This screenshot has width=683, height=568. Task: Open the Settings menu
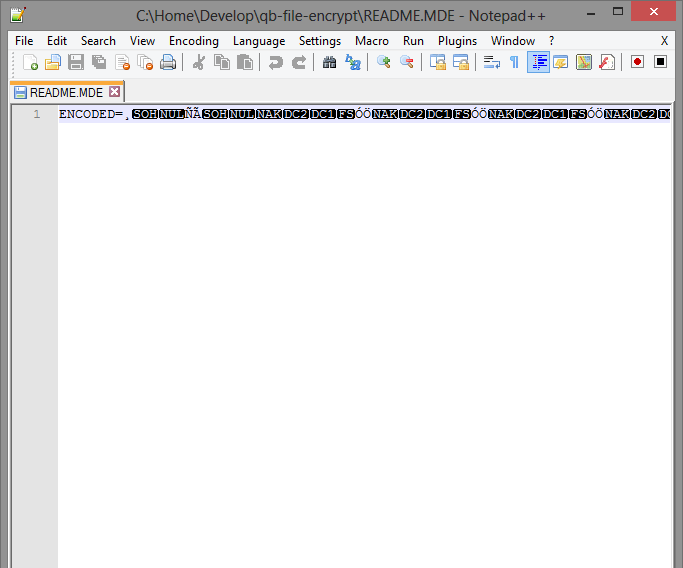[x=320, y=41]
